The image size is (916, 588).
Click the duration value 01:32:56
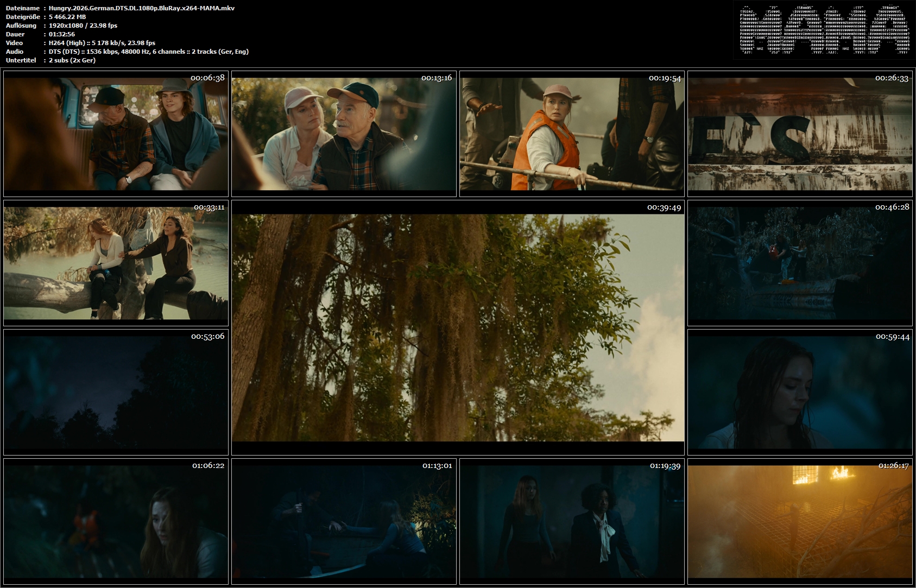(62, 34)
